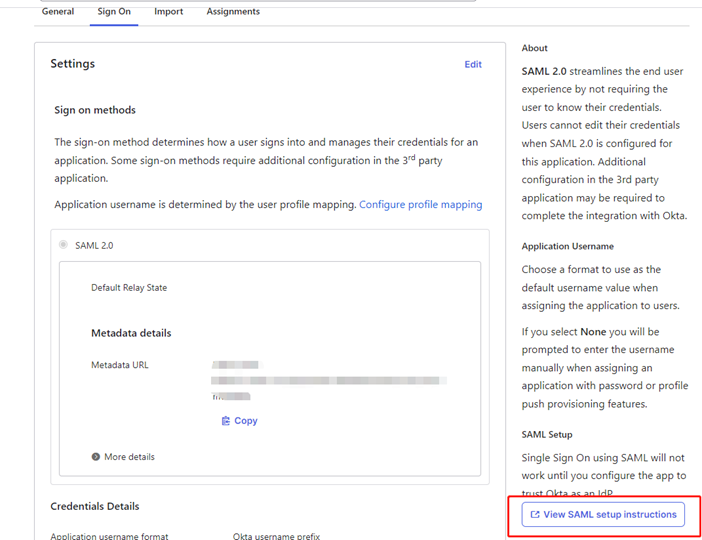
Task: Click the Metadata URL label
Action: pyautogui.click(x=120, y=365)
